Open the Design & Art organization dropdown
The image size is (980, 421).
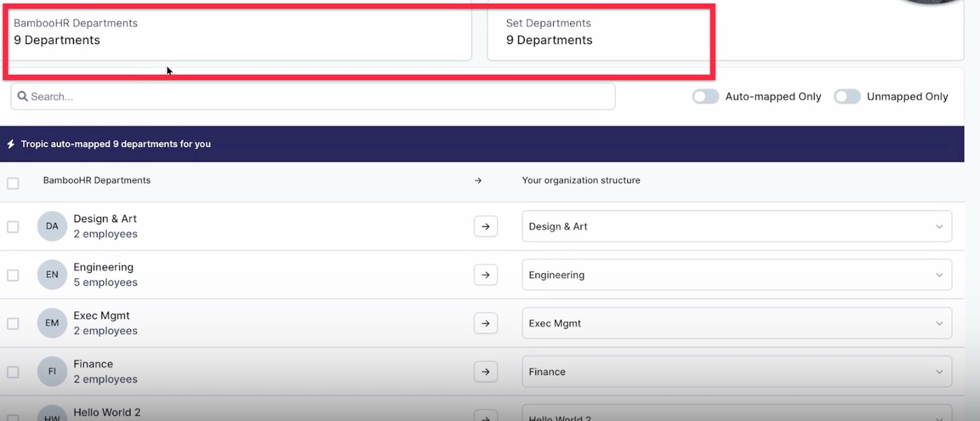[x=737, y=226]
